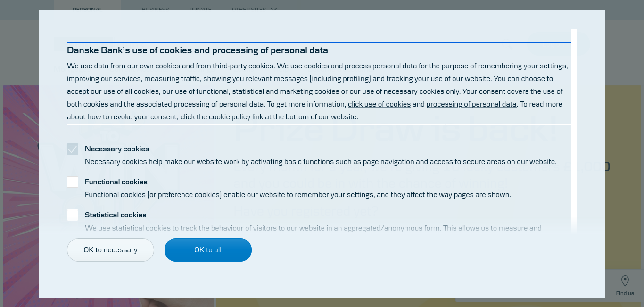Open the "click use of cookies" link
Screen dimensions: 644x307
[379, 104]
